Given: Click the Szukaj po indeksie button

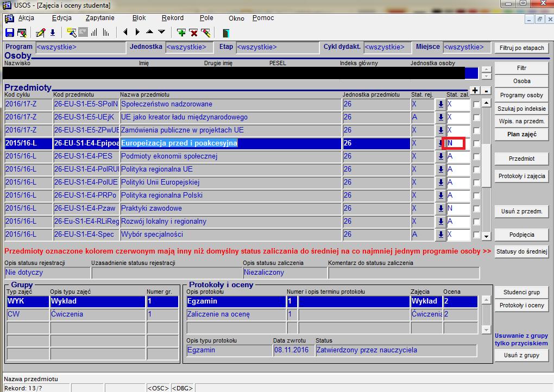Looking at the screenshot, I should tap(521, 109).
